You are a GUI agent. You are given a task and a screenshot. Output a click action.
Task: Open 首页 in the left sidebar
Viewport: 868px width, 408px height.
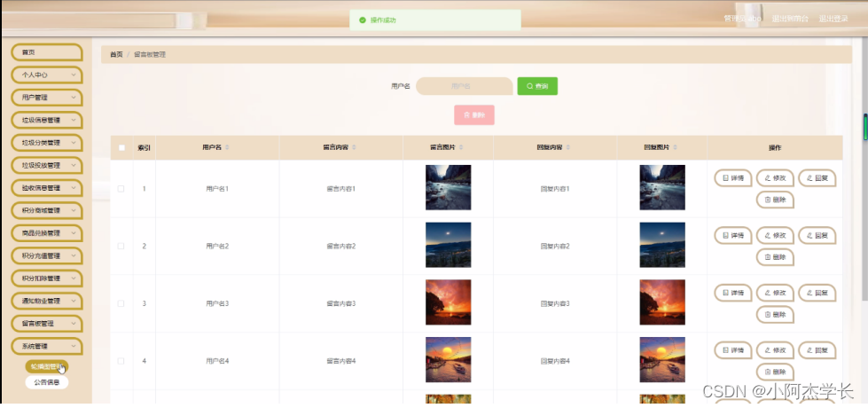[47, 52]
